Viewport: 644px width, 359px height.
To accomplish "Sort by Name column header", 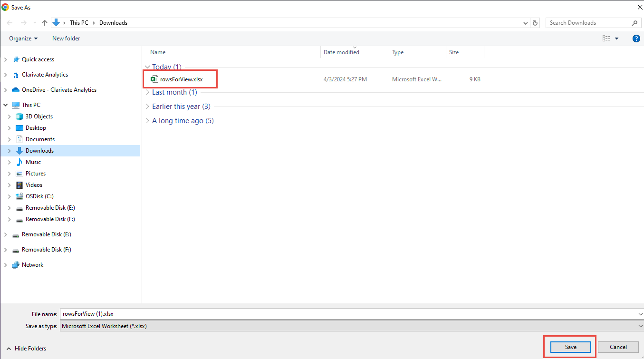I will click(158, 52).
